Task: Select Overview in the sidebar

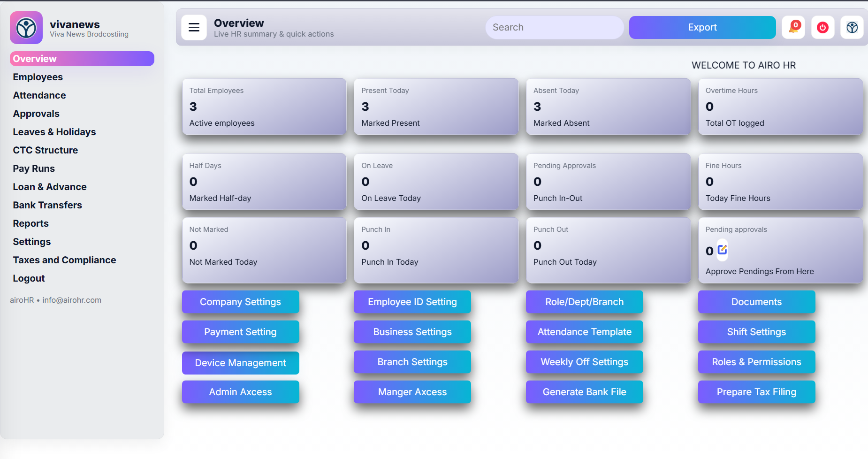Action: 34,58
